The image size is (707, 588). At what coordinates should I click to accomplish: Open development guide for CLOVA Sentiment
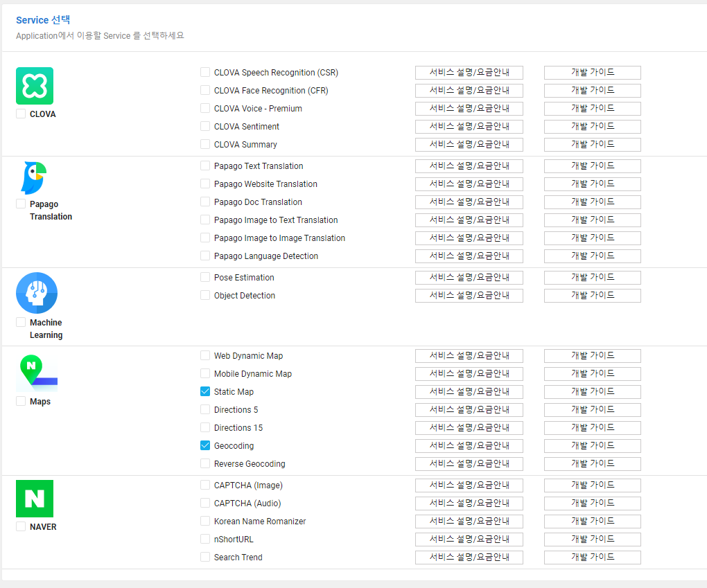[x=593, y=127]
